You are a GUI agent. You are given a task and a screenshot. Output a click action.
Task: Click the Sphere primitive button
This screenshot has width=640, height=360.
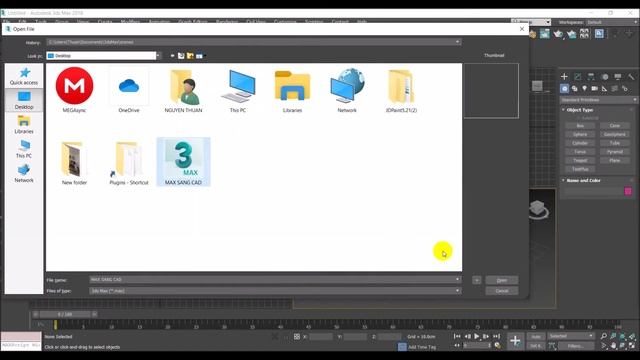pos(580,134)
